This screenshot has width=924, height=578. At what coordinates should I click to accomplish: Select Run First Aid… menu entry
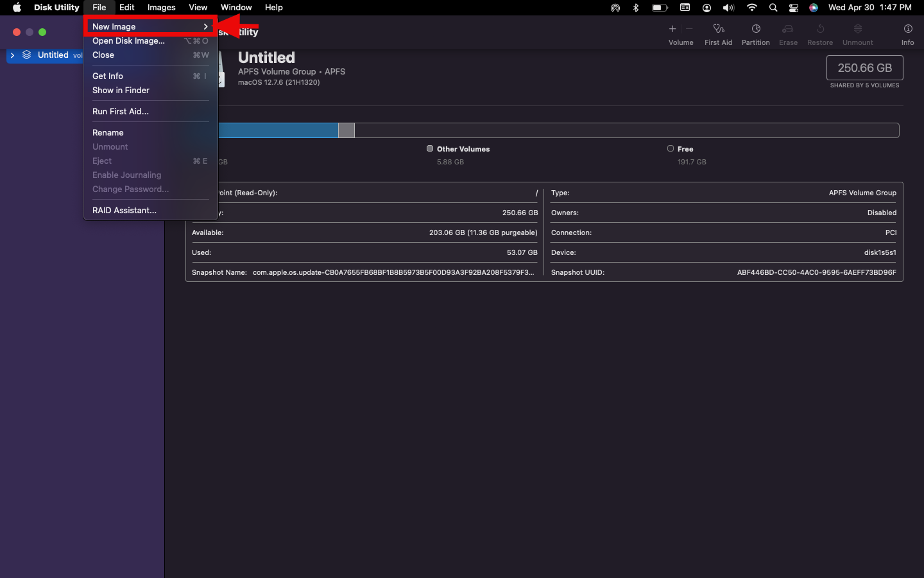(x=121, y=111)
